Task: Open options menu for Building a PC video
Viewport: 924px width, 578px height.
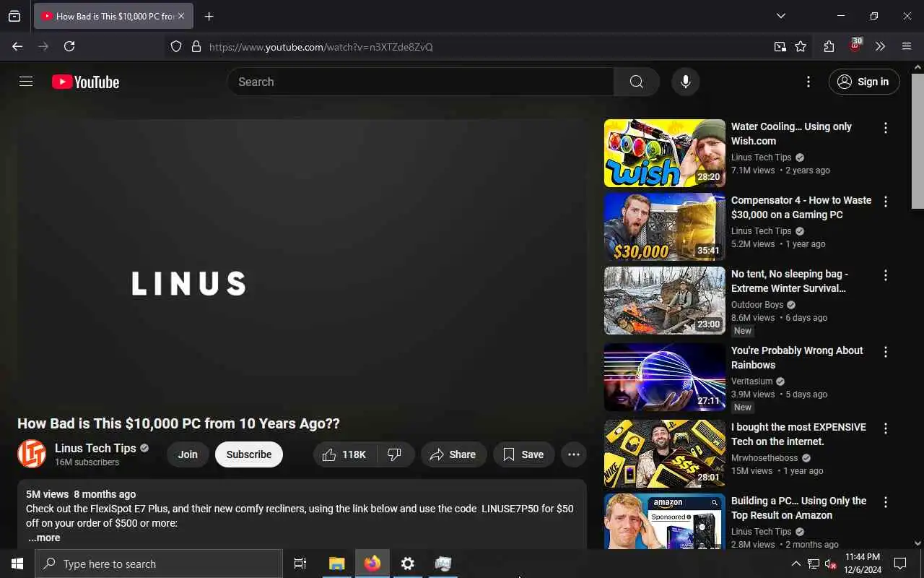Action: [886, 502]
